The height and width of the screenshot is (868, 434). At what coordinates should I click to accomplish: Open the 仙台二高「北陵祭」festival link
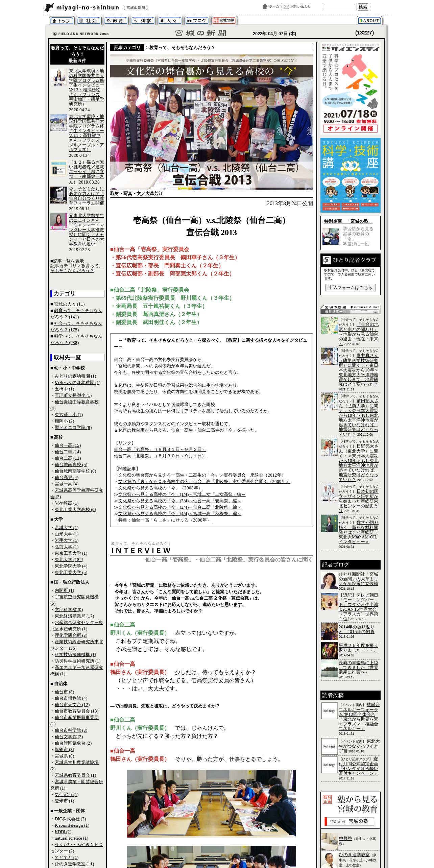(160, 456)
